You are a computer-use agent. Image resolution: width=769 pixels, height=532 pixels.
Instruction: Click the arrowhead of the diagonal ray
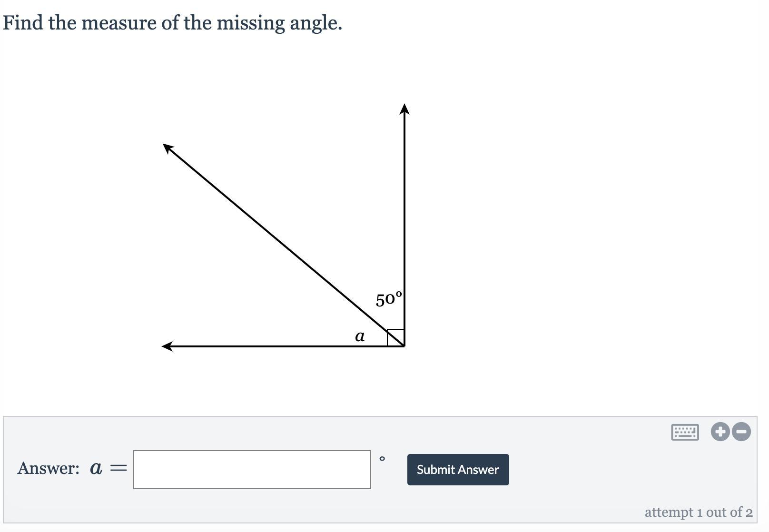point(168,148)
